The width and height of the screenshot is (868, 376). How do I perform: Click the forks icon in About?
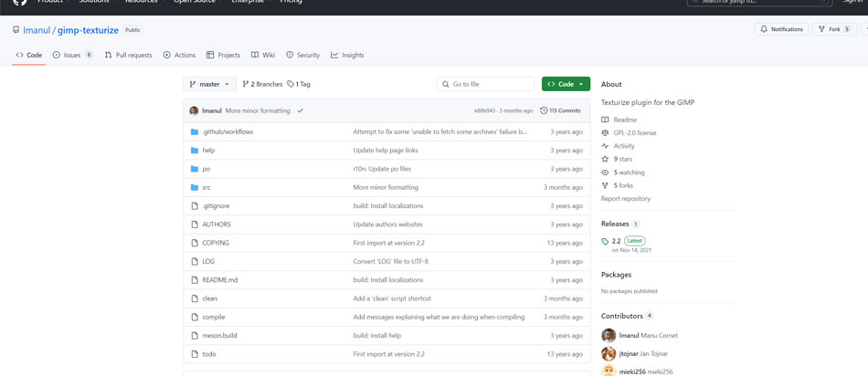605,186
